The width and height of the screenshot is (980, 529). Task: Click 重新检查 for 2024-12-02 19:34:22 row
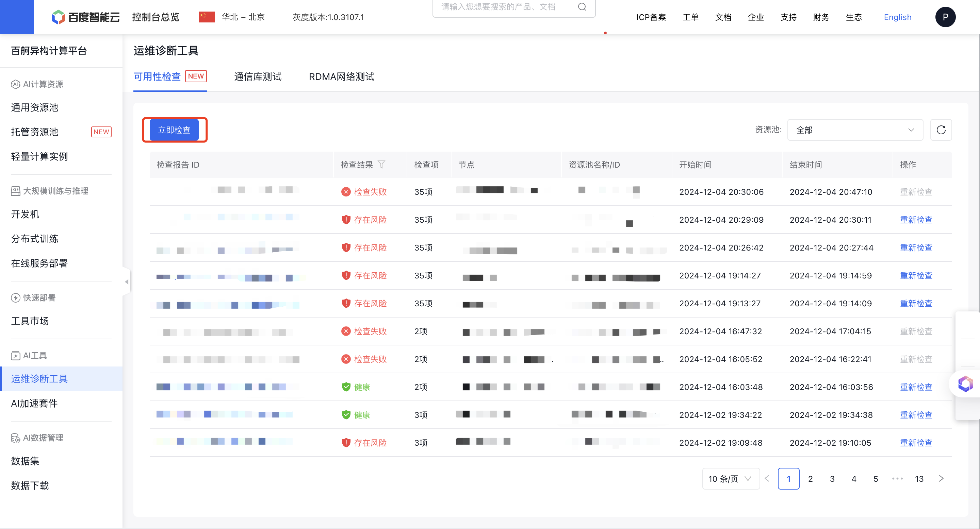click(x=916, y=415)
